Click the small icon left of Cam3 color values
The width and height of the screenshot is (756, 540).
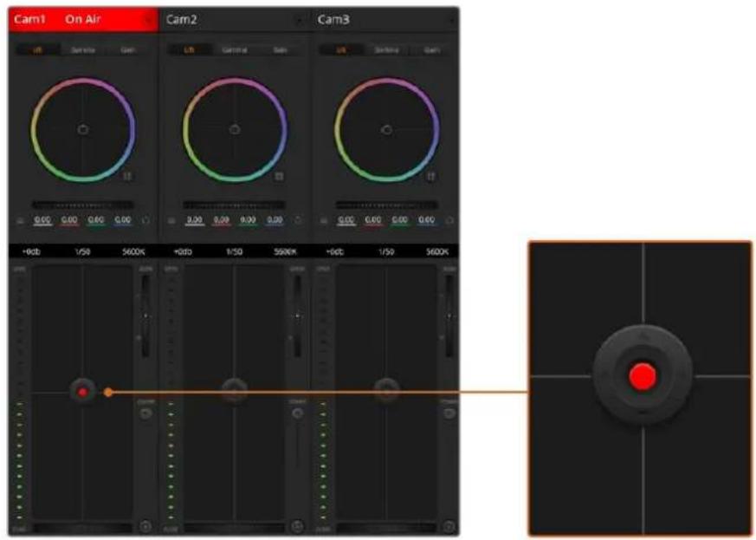324,220
